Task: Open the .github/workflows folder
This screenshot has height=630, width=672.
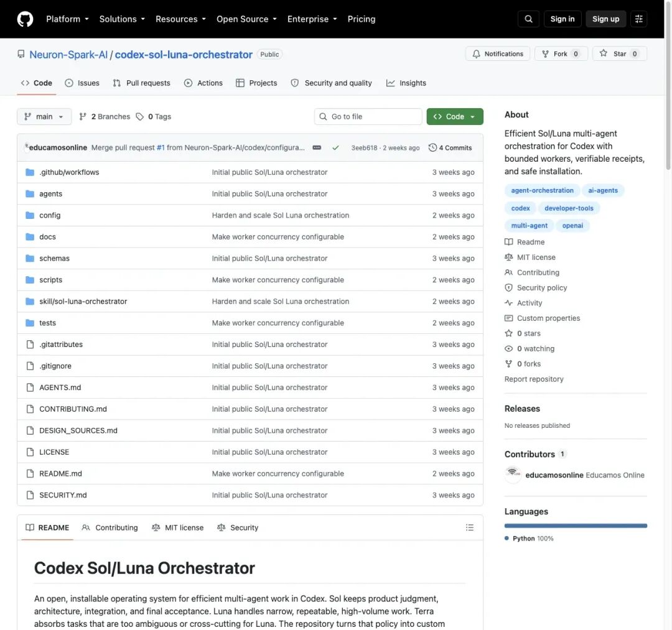Action: (69, 172)
